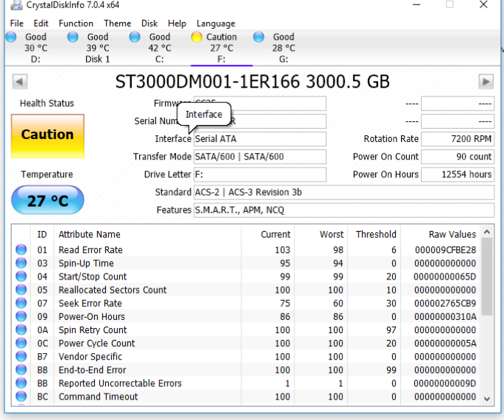Viewport: 504px width, 420px height.
Task: Select the Reported Uncorrectable Errors attribute name
Action: (120, 383)
